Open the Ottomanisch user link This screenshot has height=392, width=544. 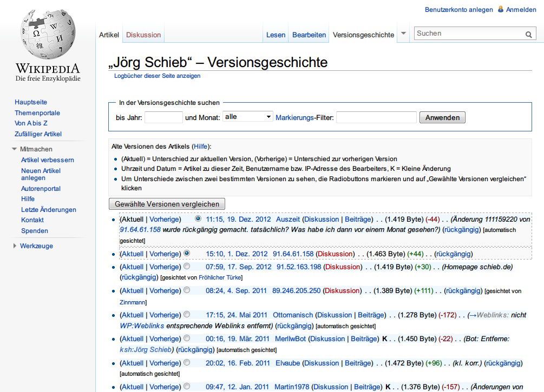[x=293, y=315]
